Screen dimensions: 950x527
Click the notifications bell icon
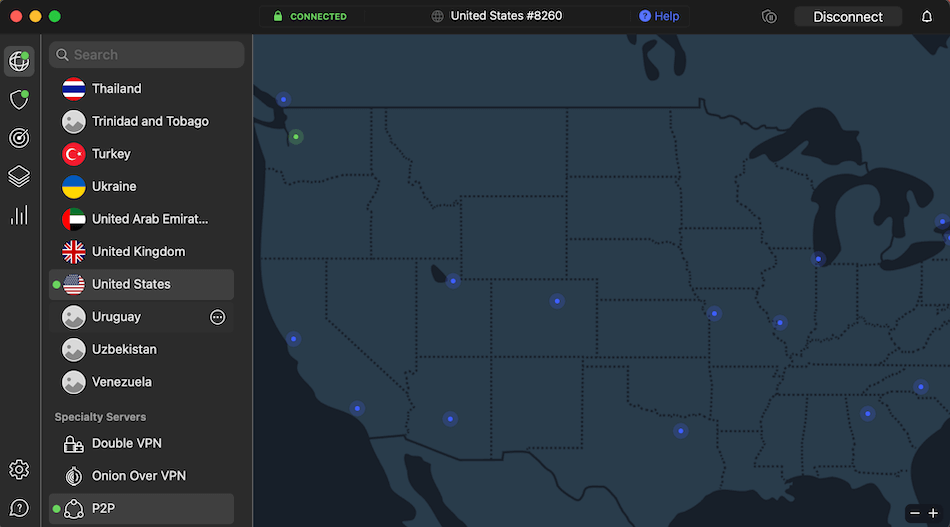[x=926, y=16]
